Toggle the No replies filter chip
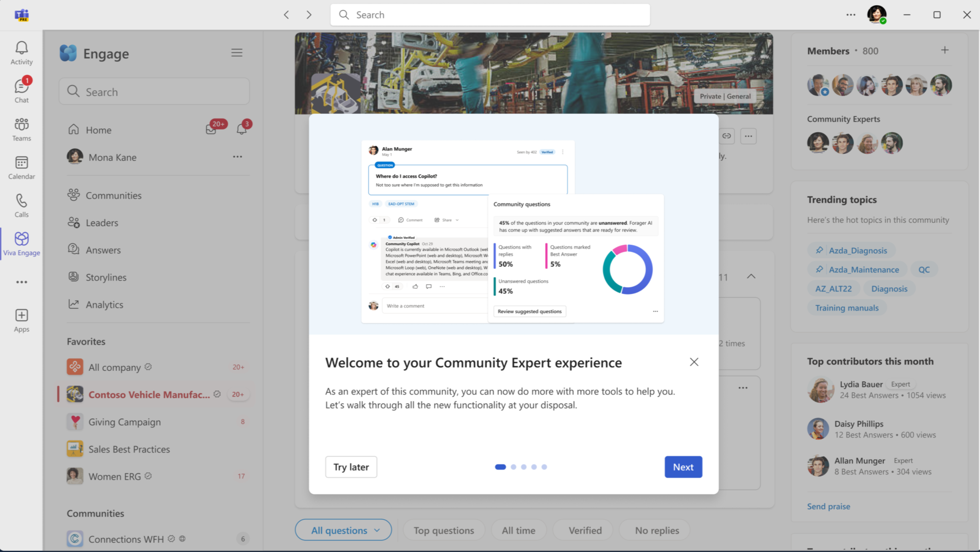Image resolution: width=980 pixels, height=552 pixels. click(x=657, y=530)
